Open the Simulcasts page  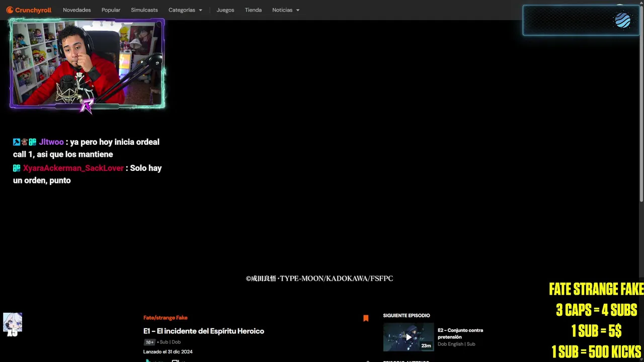pos(144,10)
